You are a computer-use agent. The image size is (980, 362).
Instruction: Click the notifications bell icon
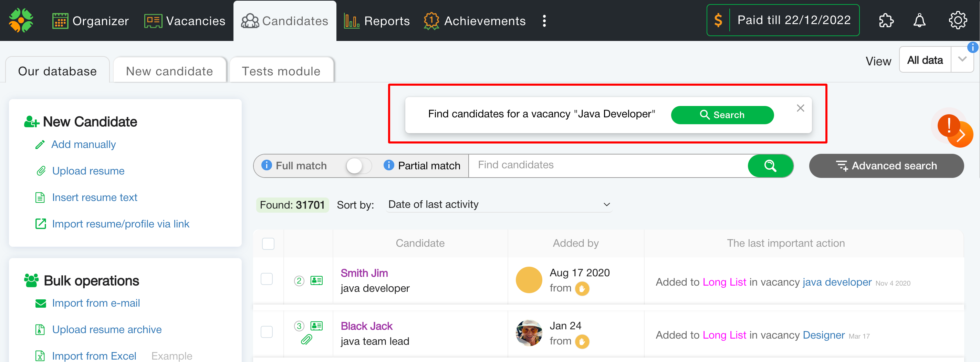919,21
